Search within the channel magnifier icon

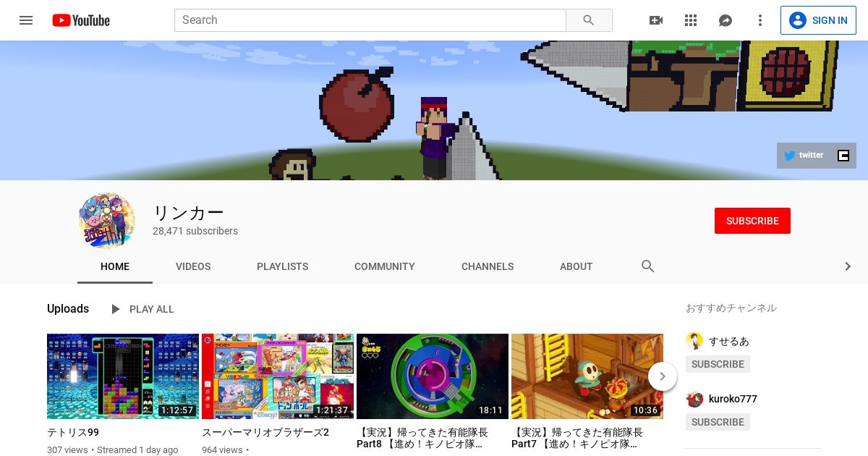point(648,266)
